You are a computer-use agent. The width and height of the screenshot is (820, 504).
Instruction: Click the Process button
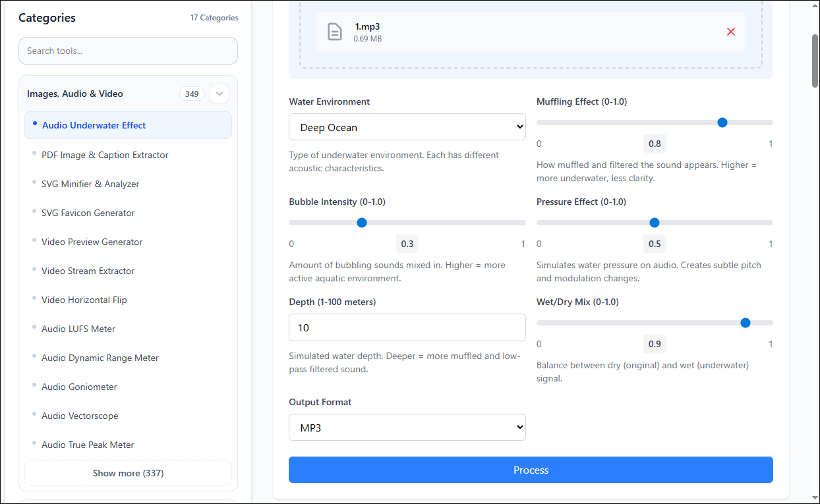[531, 470]
